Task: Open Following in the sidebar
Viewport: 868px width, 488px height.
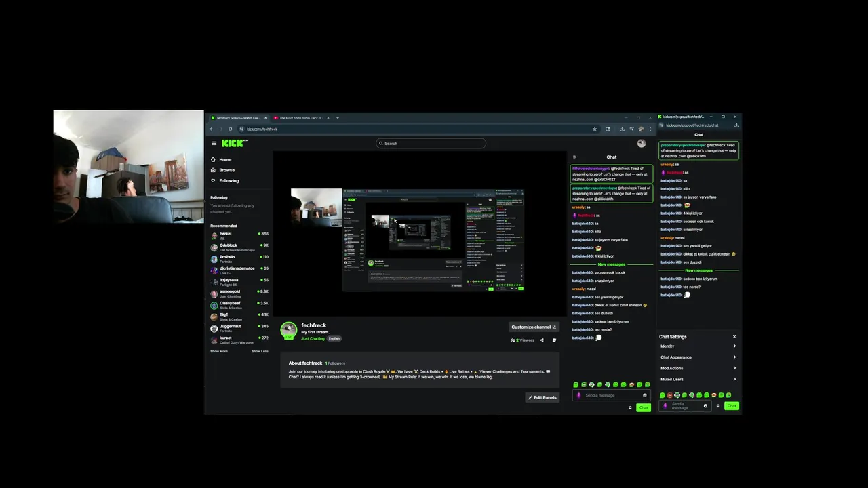Action: pos(224,180)
